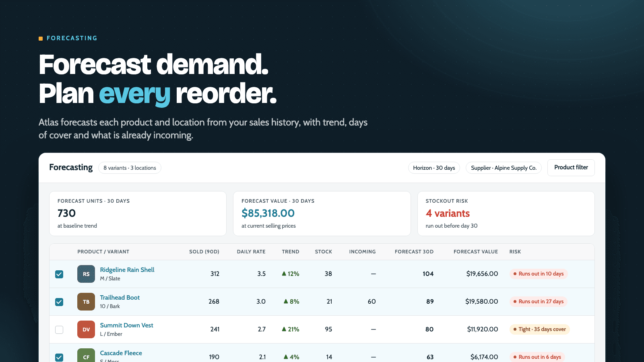Sort by the Forecast Value column header

476,252
